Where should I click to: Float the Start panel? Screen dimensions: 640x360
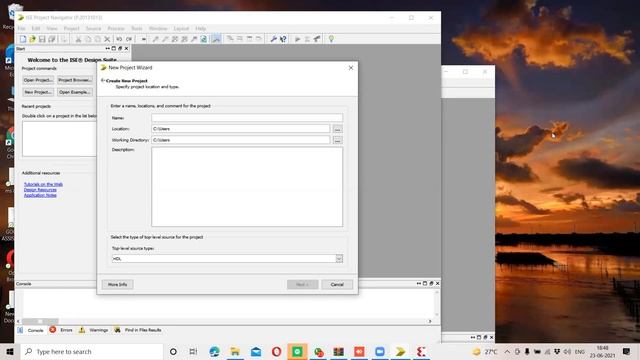(x=120, y=49)
